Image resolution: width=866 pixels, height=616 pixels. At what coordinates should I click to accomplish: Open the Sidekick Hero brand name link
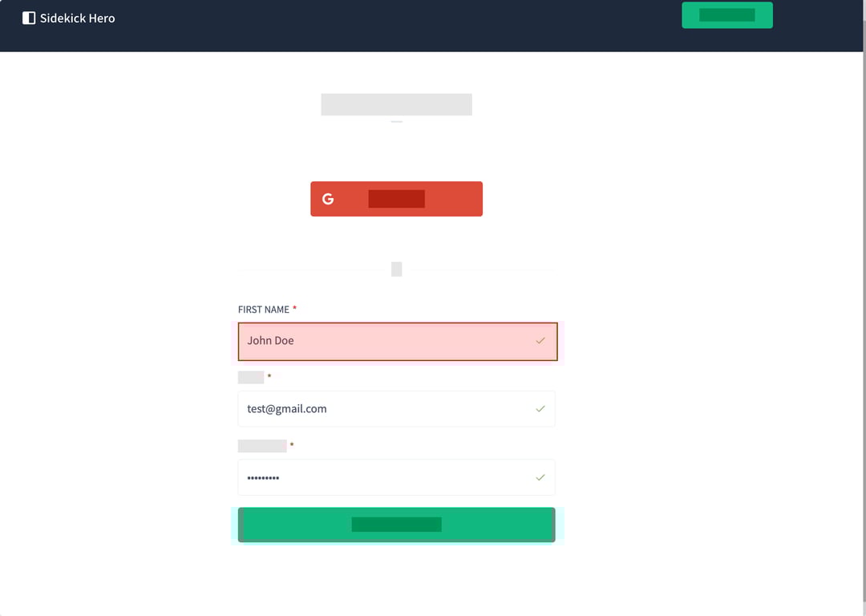click(x=78, y=18)
